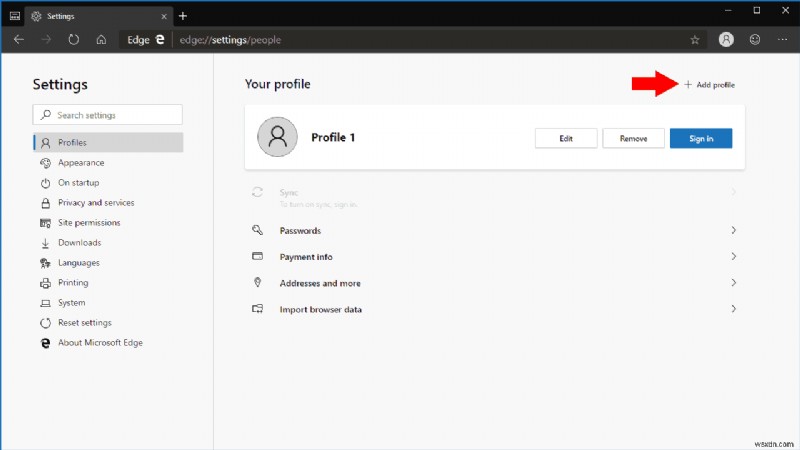Click the Edge logo in the address bar
The width and height of the screenshot is (800, 450).
coord(160,39)
